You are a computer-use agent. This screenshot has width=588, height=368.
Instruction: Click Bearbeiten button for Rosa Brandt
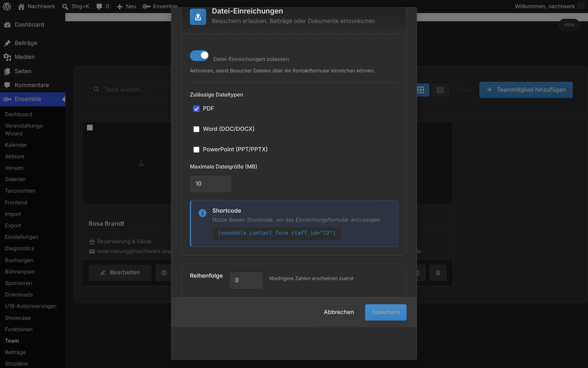tap(120, 273)
